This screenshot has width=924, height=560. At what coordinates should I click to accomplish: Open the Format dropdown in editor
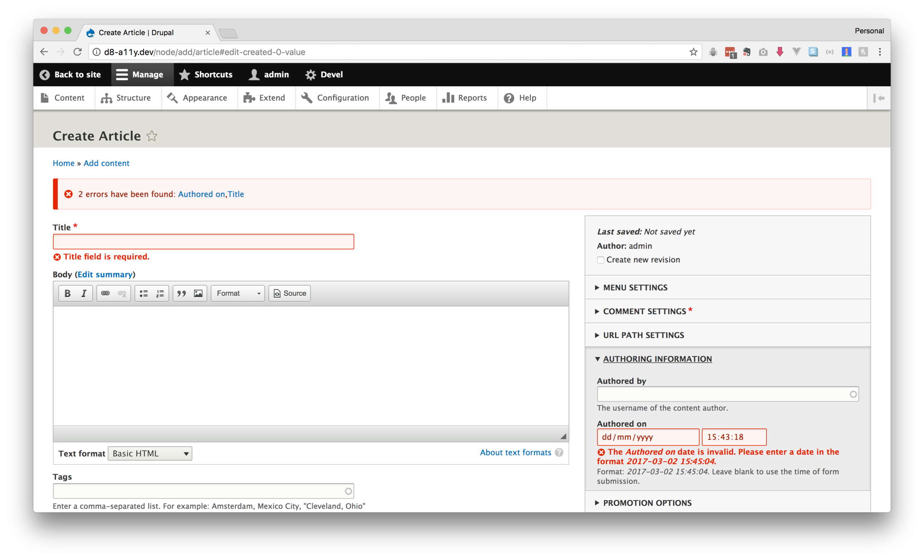pos(238,293)
